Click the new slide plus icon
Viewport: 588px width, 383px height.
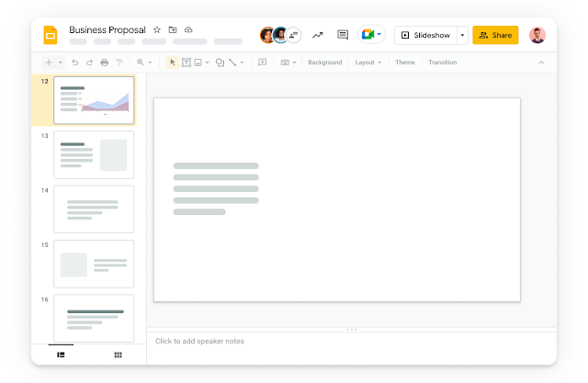[x=49, y=62]
